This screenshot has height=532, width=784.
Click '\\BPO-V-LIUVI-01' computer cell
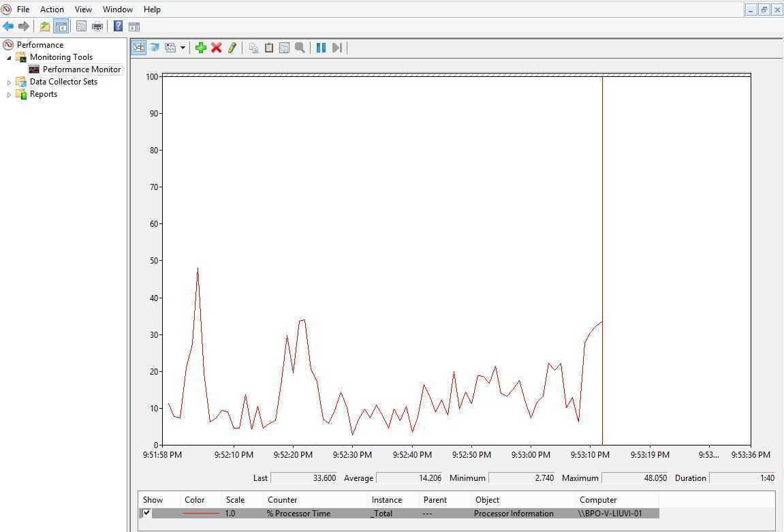pos(610,513)
